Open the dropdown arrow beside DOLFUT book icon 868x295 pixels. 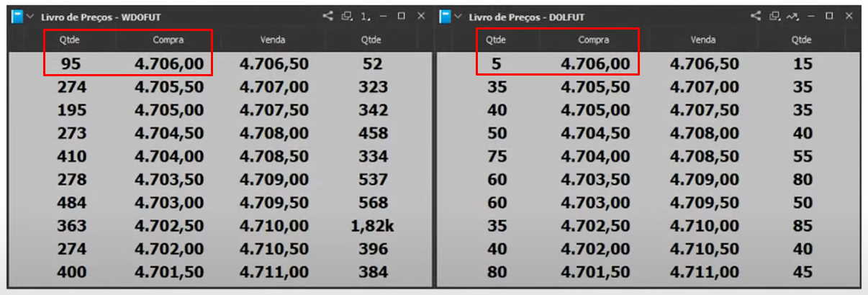458,16
